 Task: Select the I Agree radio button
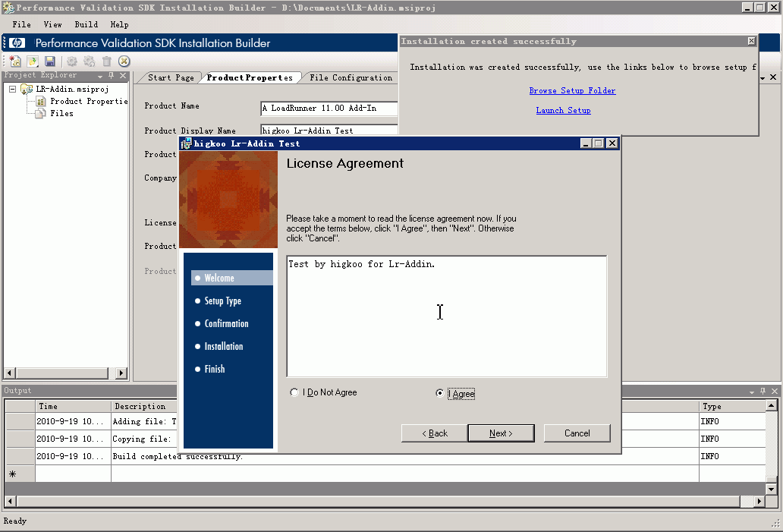439,393
